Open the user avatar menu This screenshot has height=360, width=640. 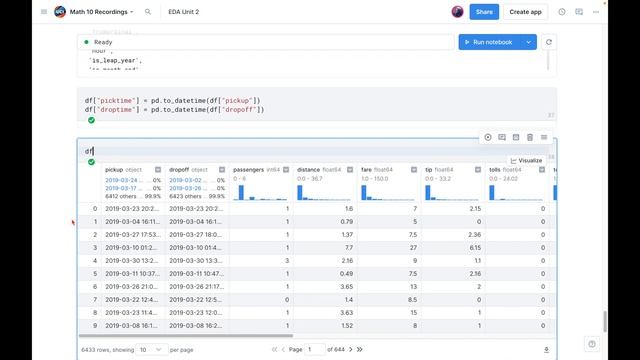point(458,12)
